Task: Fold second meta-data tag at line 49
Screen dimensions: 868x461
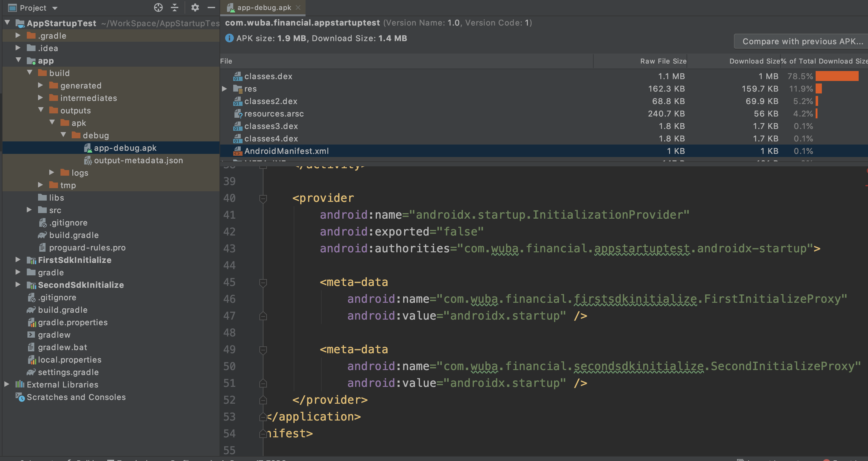Action: coord(263,350)
